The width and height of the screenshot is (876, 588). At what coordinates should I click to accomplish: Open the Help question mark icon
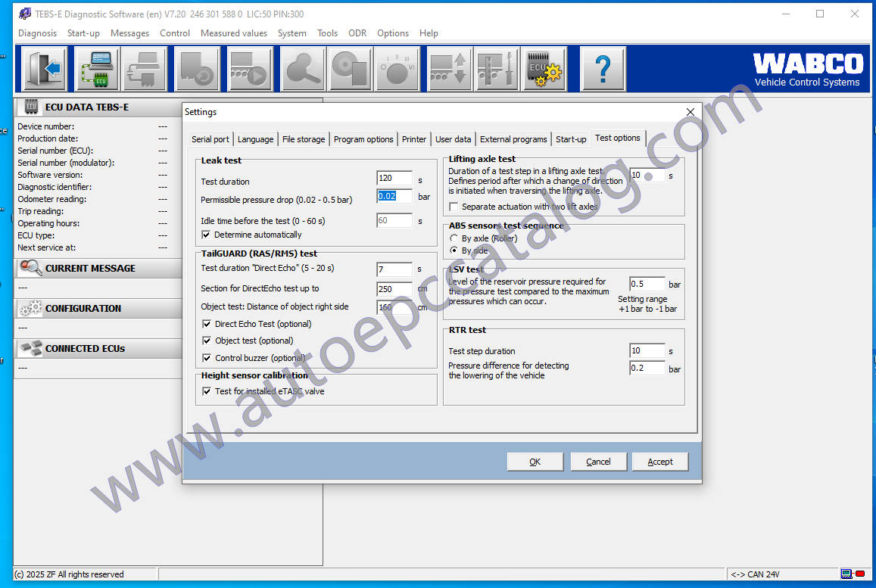pos(603,68)
